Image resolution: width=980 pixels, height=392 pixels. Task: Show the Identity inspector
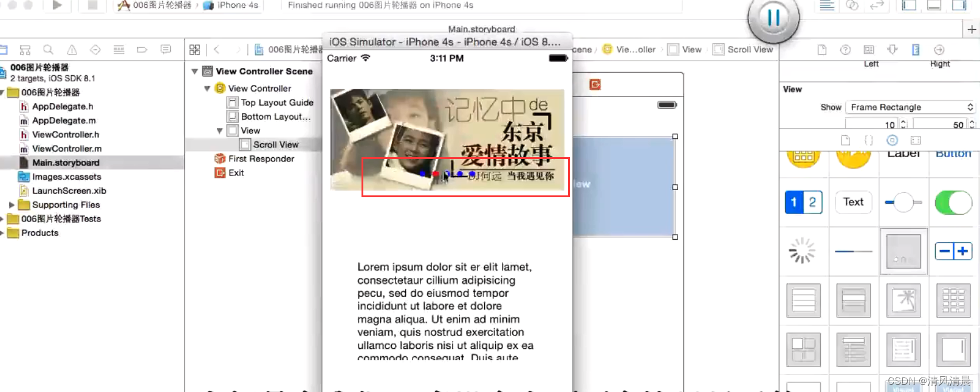tap(869, 50)
